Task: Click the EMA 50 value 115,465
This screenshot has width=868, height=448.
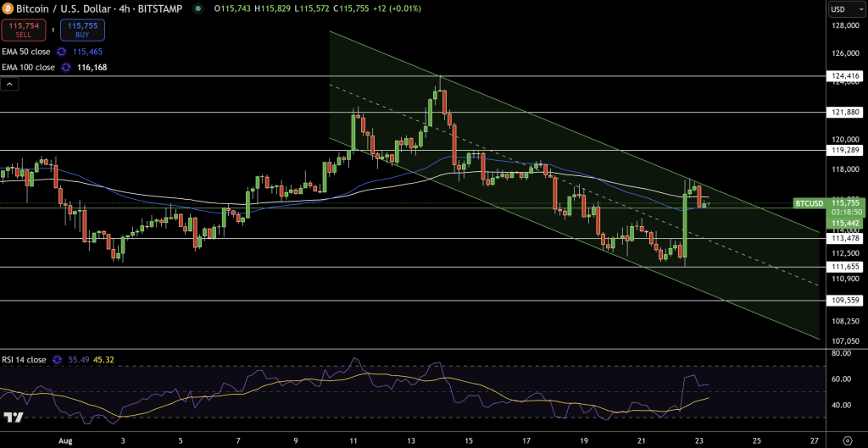Action: coord(87,52)
